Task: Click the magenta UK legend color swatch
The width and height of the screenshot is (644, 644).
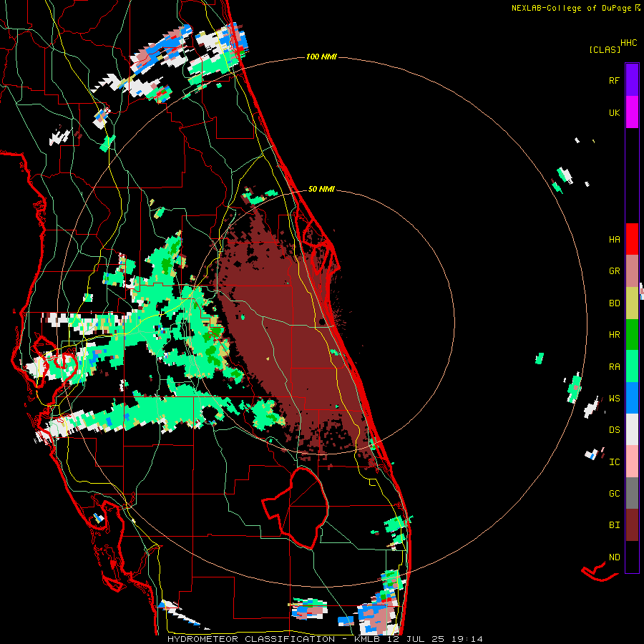Action: pos(632,112)
